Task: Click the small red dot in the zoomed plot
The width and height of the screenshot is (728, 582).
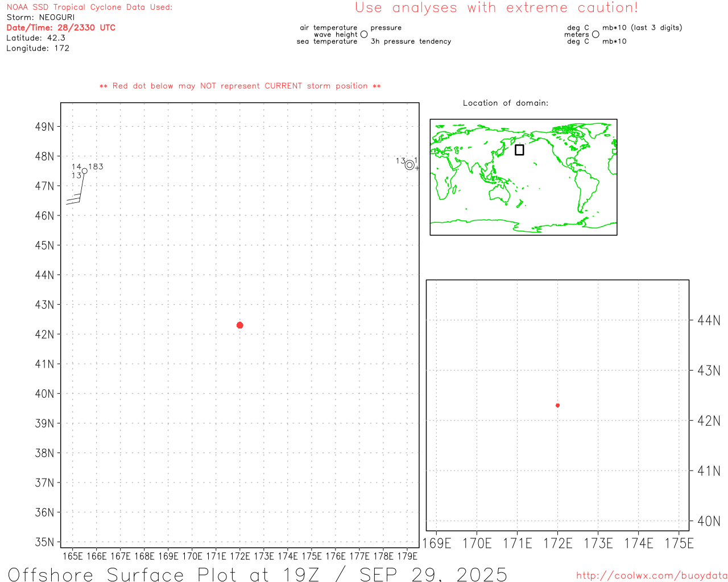Action: (x=557, y=405)
